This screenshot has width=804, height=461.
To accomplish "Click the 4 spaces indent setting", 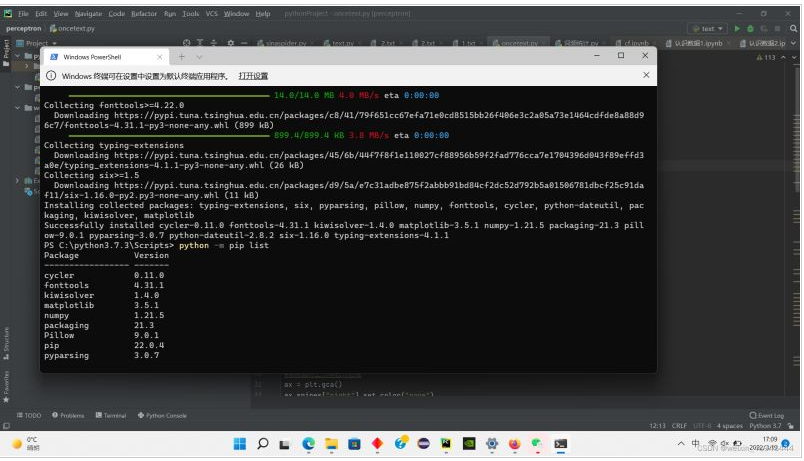I will [x=729, y=426].
